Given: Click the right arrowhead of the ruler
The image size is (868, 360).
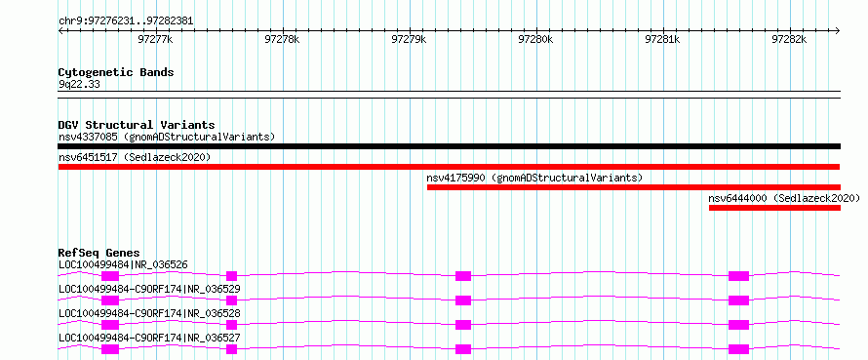Looking at the screenshot, I should coord(838,30).
